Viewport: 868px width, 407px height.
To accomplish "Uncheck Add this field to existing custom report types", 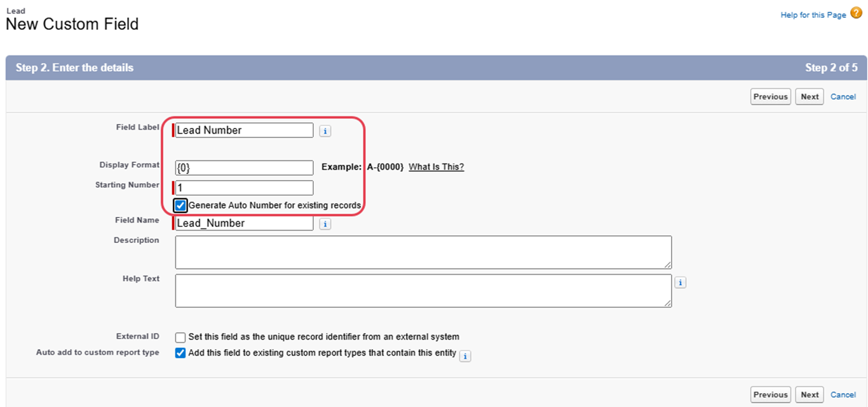I will tap(180, 353).
